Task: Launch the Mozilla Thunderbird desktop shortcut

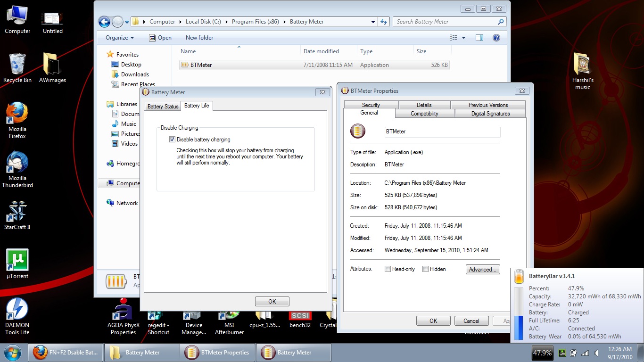Action: click(17, 170)
